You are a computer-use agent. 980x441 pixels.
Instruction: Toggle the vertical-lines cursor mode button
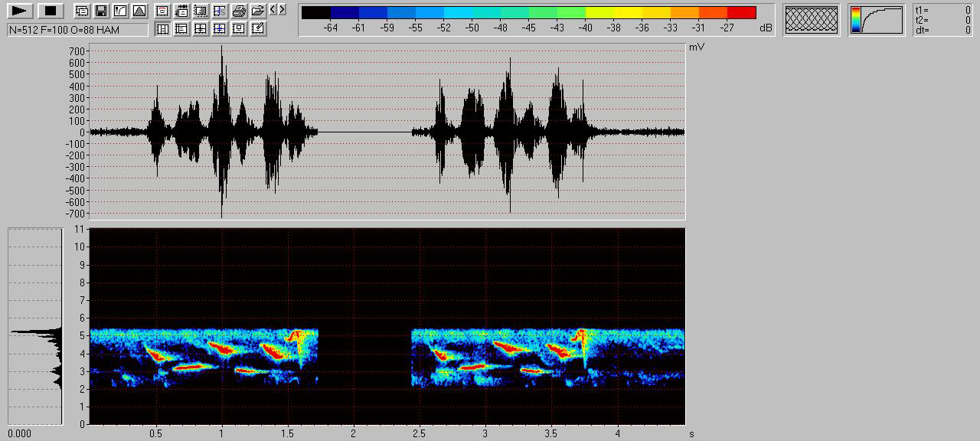pyautogui.click(x=162, y=29)
